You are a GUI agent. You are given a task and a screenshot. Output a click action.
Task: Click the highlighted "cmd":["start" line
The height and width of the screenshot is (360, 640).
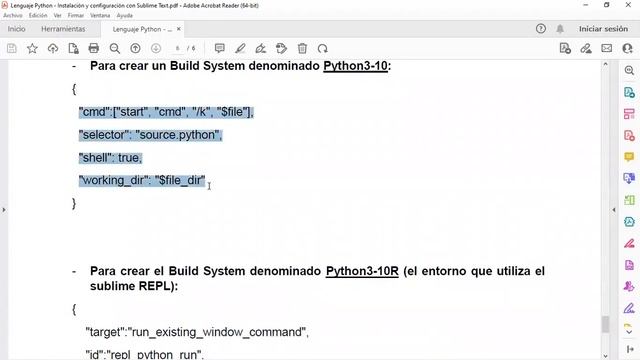click(166, 112)
